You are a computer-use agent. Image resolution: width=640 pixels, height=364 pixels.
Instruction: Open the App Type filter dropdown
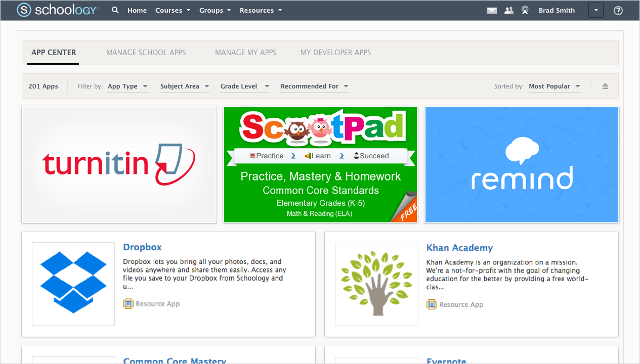pyautogui.click(x=128, y=86)
